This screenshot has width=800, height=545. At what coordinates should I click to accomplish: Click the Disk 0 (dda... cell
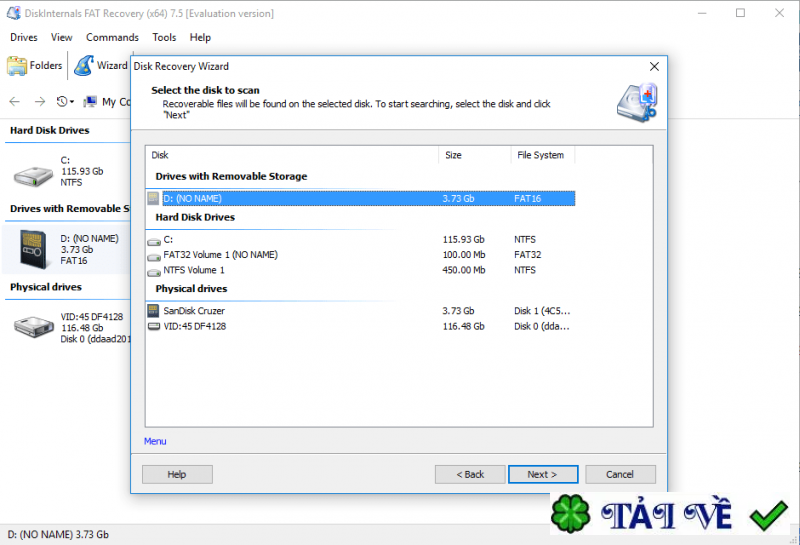click(542, 326)
